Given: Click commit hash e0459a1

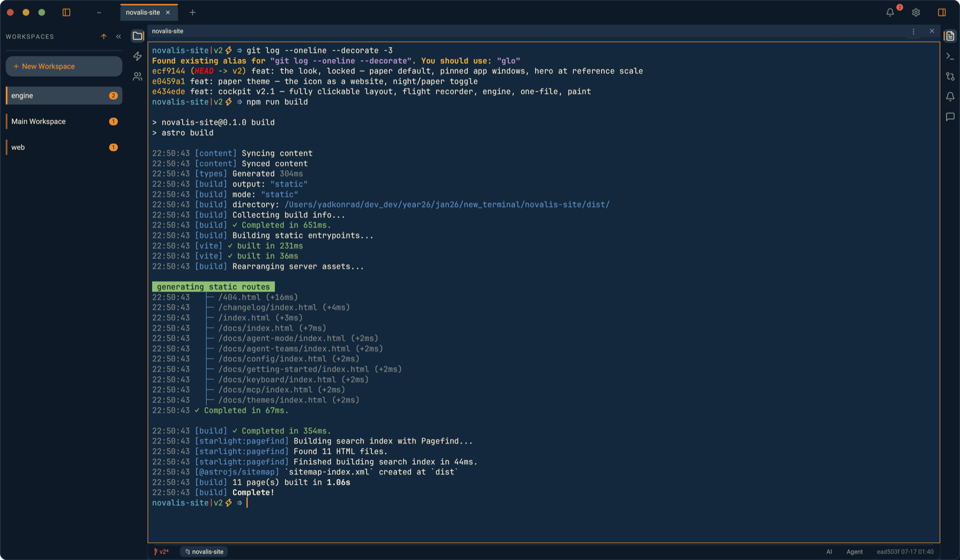Looking at the screenshot, I should coord(169,82).
